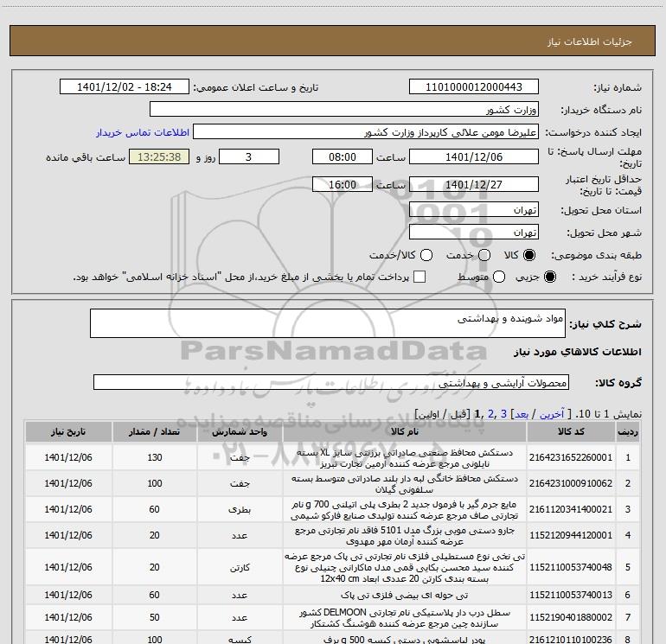This screenshot has height=644, width=666.
Task: Select the جزیی purchase type radio
Action: tap(550, 277)
